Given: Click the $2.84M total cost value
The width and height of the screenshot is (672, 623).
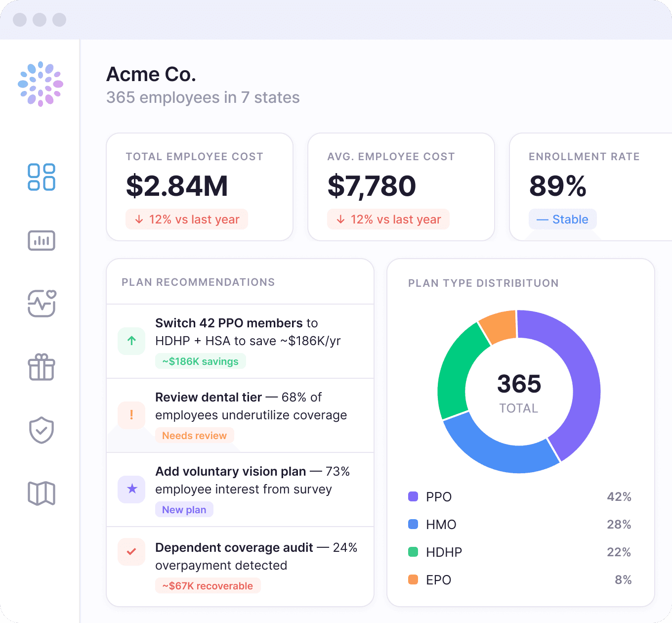Looking at the screenshot, I should tap(177, 186).
